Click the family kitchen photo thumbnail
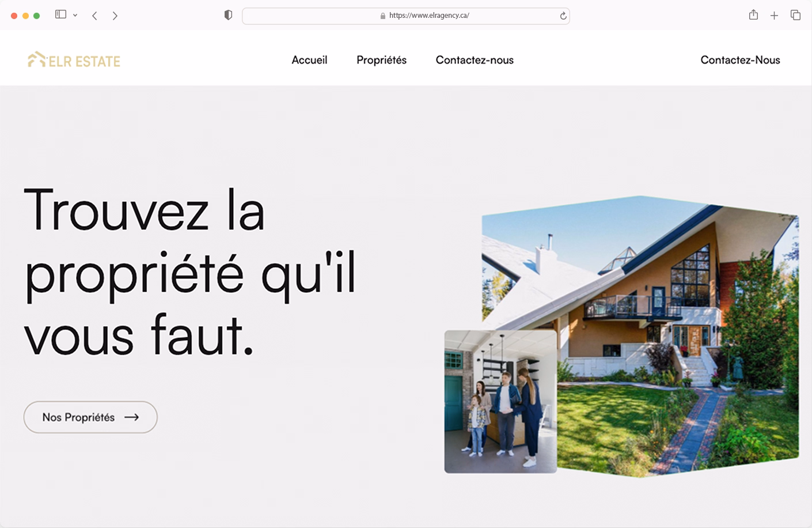 coord(500,402)
